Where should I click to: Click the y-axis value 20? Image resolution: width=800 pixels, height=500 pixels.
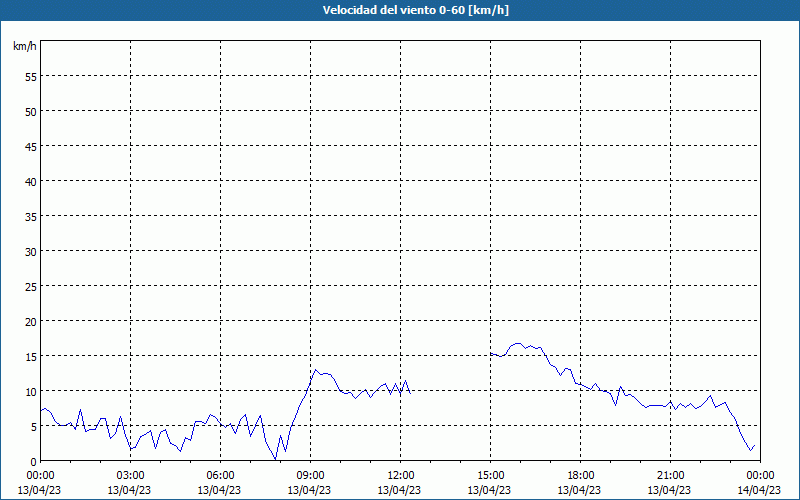(31, 321)
